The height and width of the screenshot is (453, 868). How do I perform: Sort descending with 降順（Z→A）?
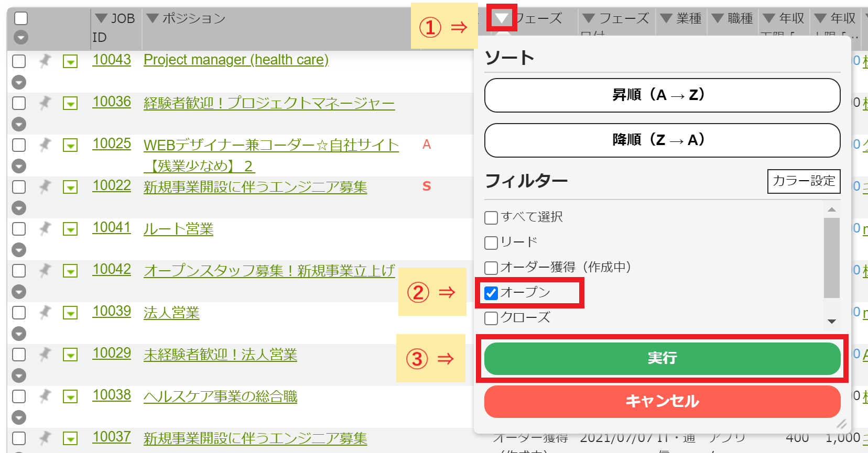[x=662, y=140]
